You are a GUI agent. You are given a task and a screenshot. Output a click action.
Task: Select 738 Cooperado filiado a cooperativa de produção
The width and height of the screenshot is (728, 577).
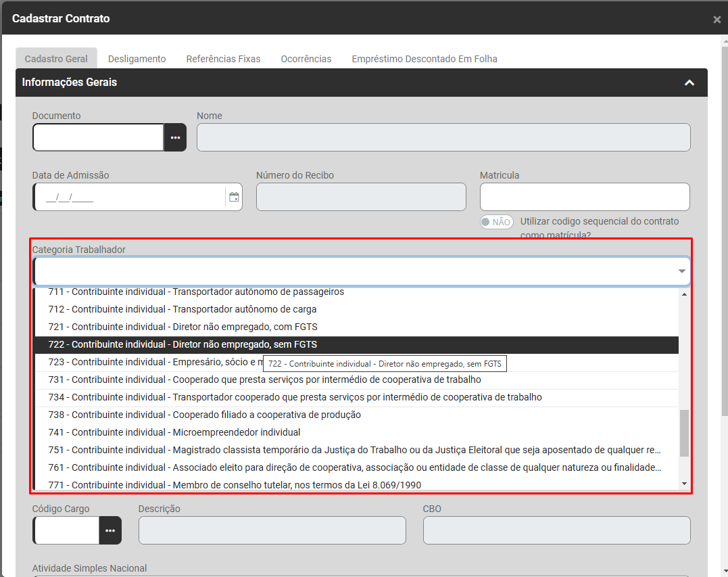point(204,415)
